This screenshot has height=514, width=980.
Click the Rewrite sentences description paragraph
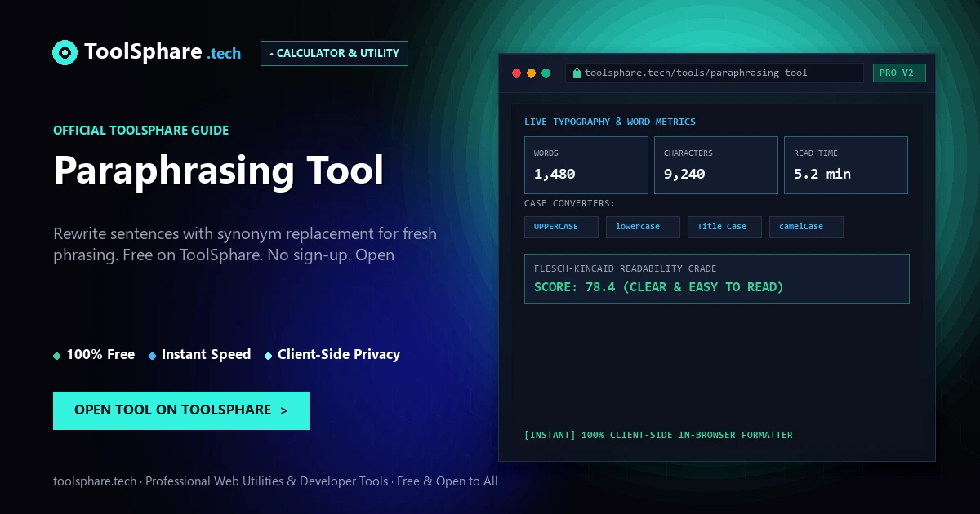245,244
